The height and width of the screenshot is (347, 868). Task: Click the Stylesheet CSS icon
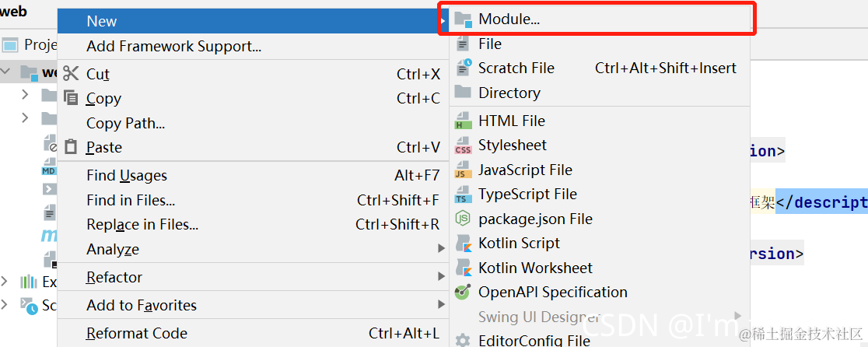click(x=463, y=145)
